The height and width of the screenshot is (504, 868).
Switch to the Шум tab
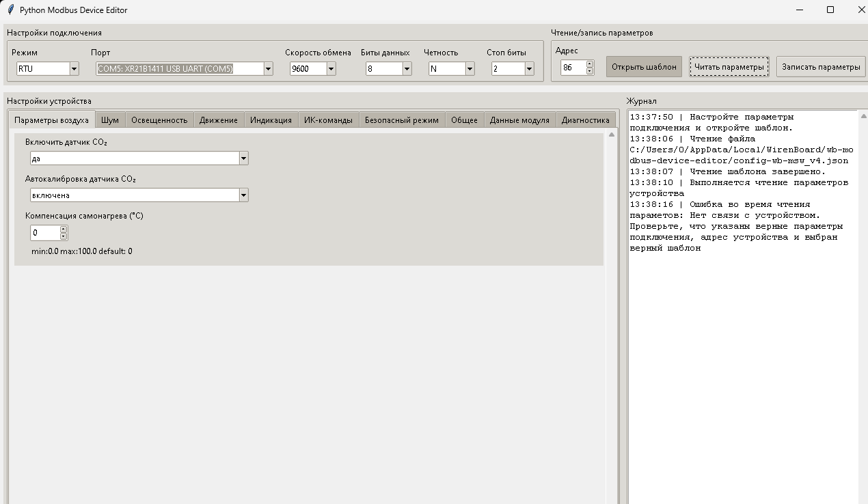point(109,120)
